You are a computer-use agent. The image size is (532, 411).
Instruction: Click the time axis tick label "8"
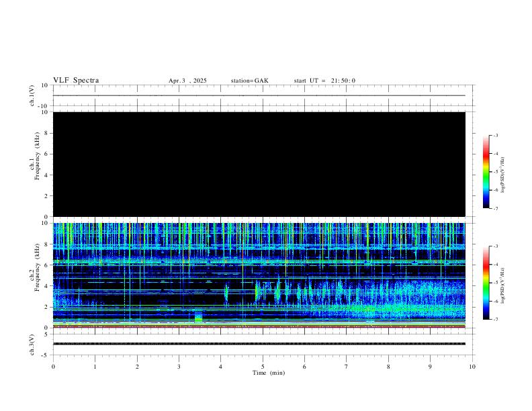388,367
